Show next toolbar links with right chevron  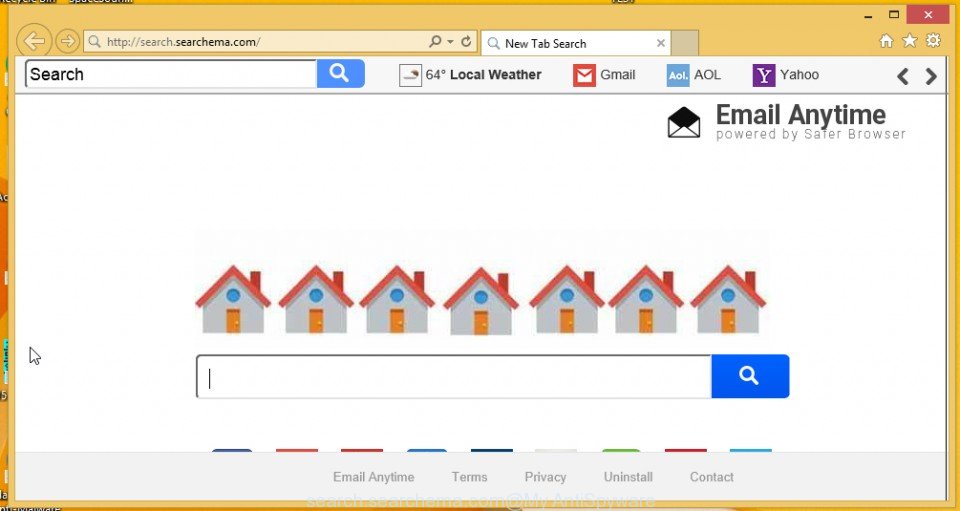[931, 76]
